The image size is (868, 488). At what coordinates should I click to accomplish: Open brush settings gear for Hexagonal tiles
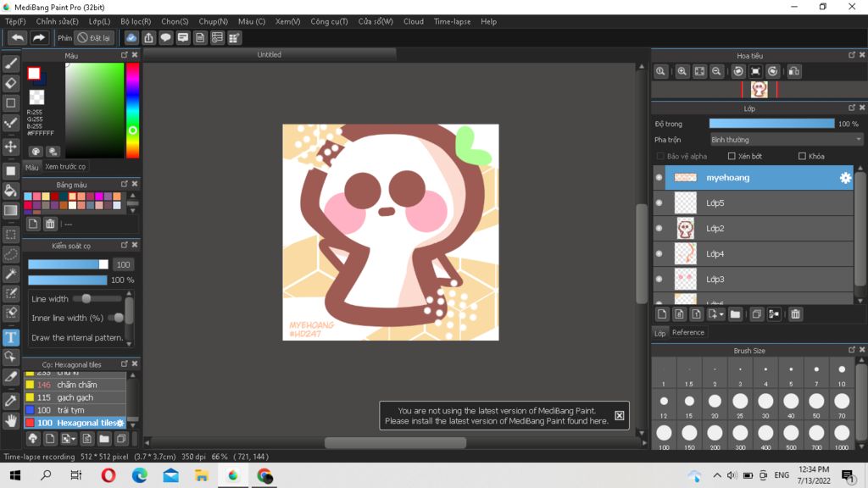click(x=120, y=423)
